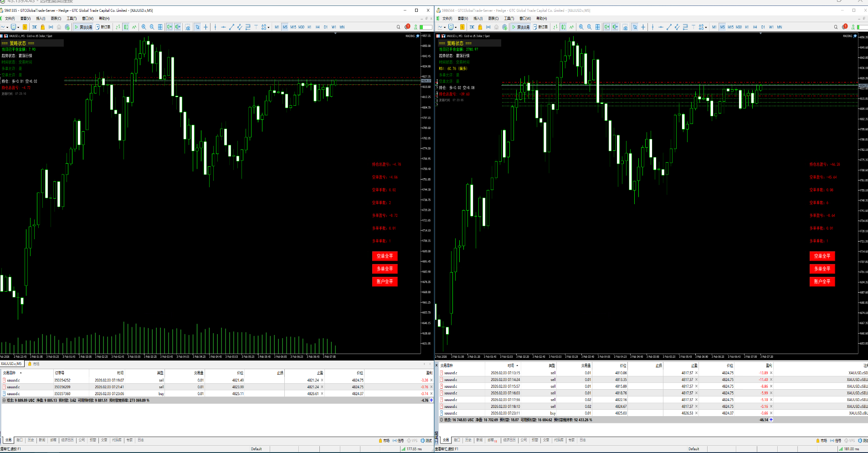Tile chart windows in the left terminal
This screenshot has height=453, width=868.
[160, 27]
